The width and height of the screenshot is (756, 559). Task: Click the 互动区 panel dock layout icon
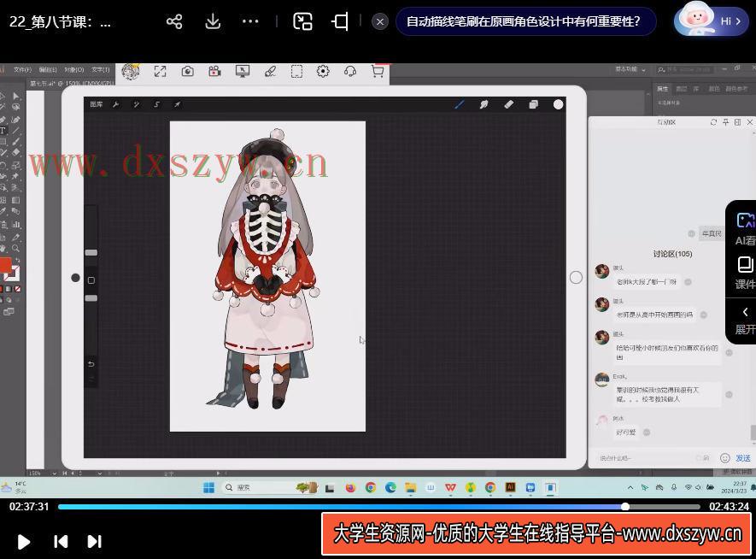click(738, 122)
